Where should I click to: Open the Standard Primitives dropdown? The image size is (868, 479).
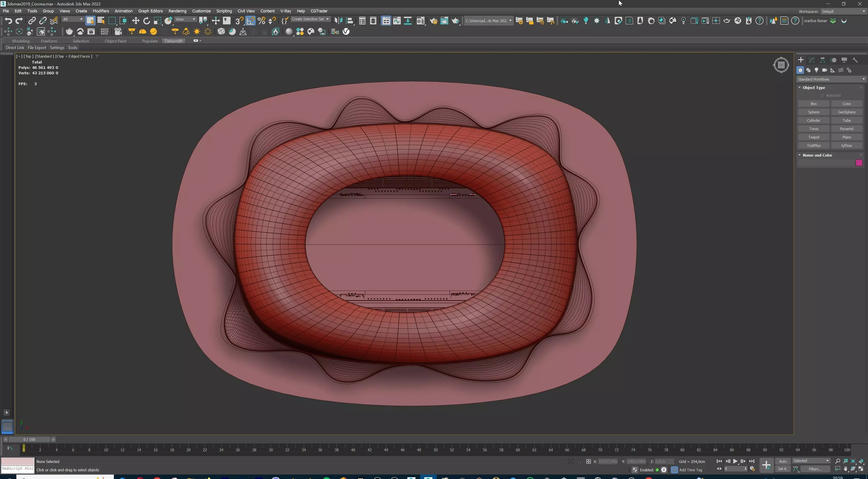(x=831, y=79)
